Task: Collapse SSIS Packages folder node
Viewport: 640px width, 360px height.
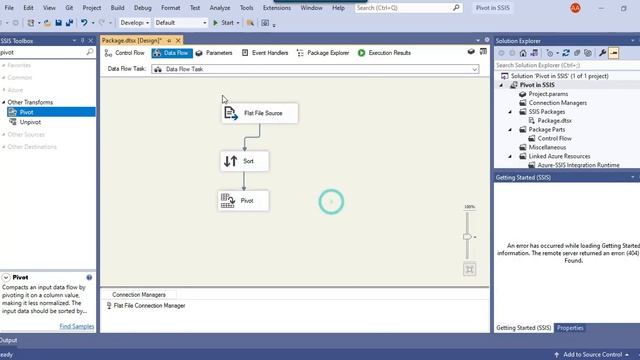Action: click(x=510, y=112)
